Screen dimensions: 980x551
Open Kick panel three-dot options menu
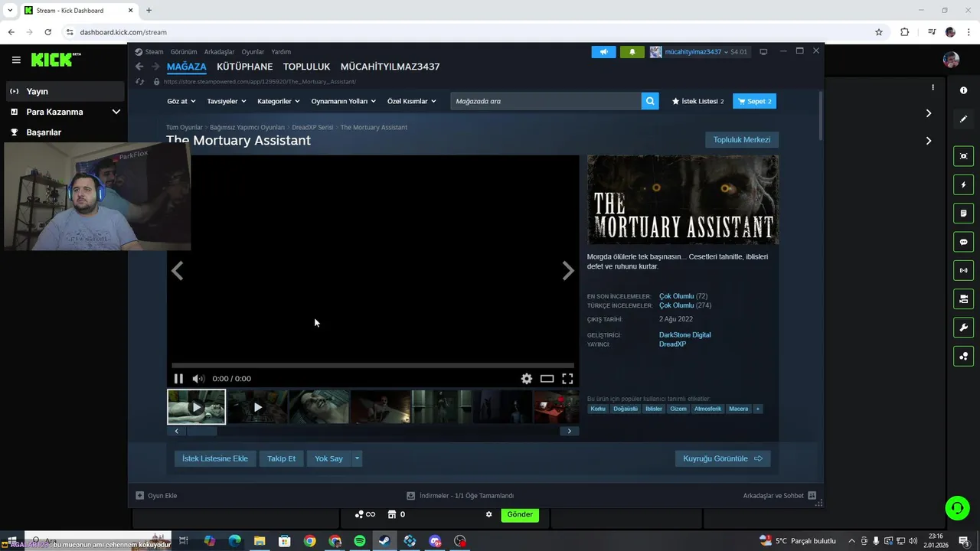[x=933, y=87]
